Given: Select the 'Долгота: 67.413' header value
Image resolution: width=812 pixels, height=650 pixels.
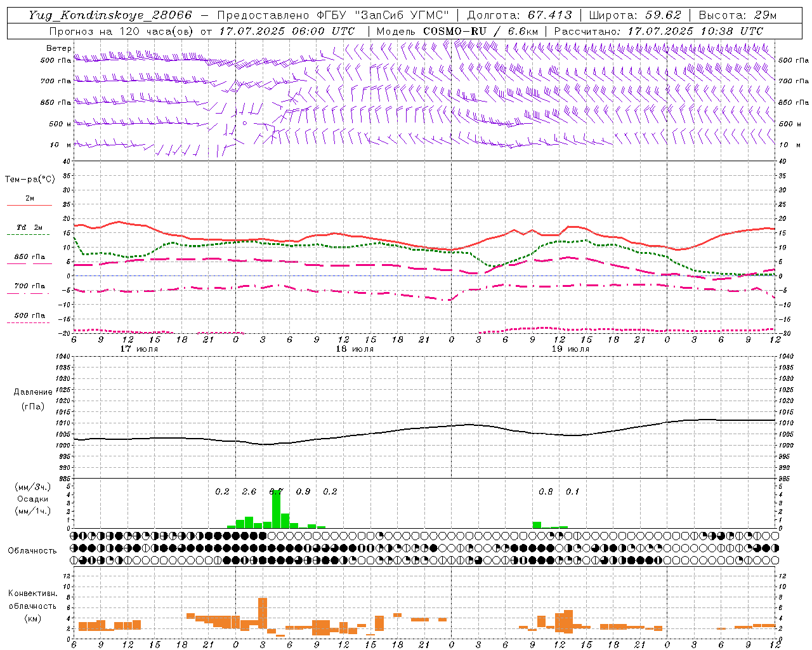Looking at the screenshot, I should 520,15.
